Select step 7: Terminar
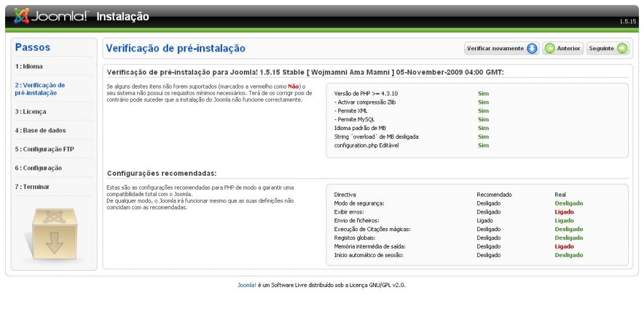The image size is (644, 316). click(32, 187)
